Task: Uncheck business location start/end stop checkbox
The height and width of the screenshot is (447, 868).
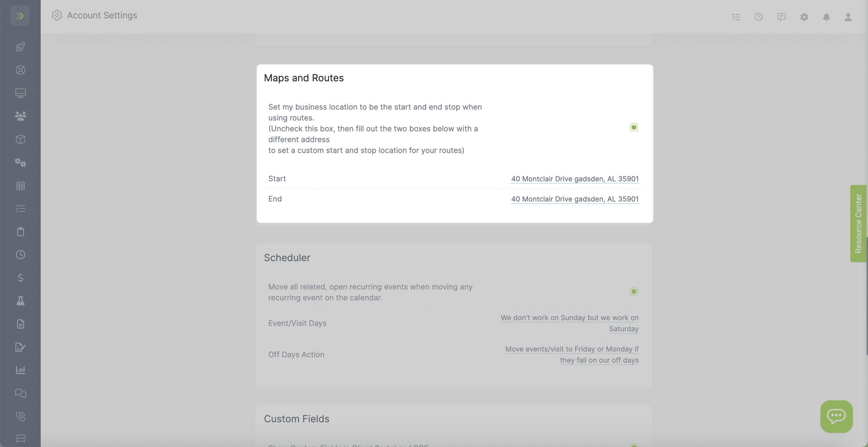Action: [x=634, y=127]
